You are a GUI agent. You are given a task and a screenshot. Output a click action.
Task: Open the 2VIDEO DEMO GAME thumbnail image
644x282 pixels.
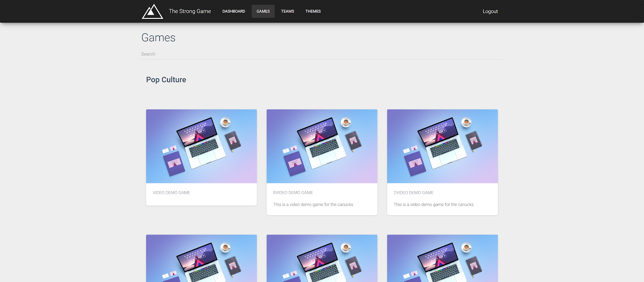[442, 146]
